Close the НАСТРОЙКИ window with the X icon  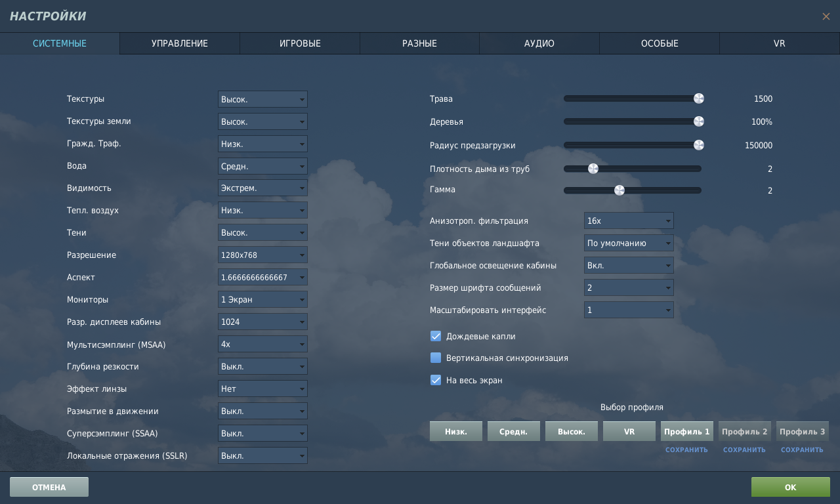(826, 16)
